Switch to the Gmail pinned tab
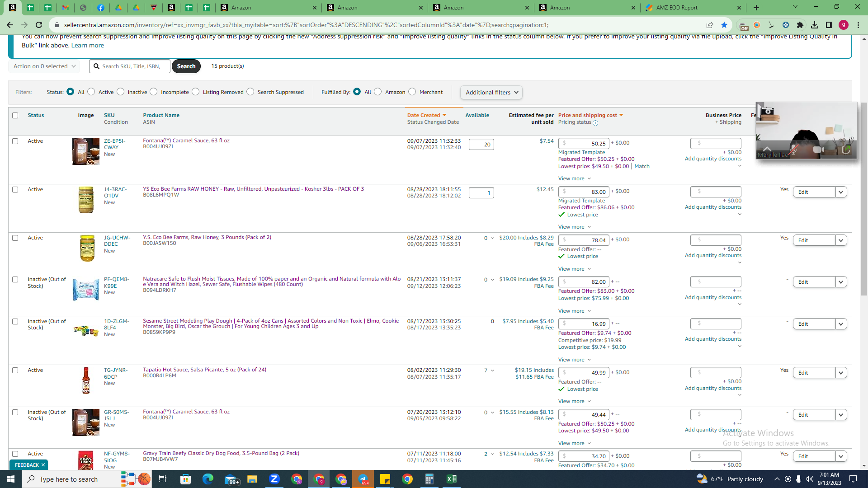 tap(66, 8)
